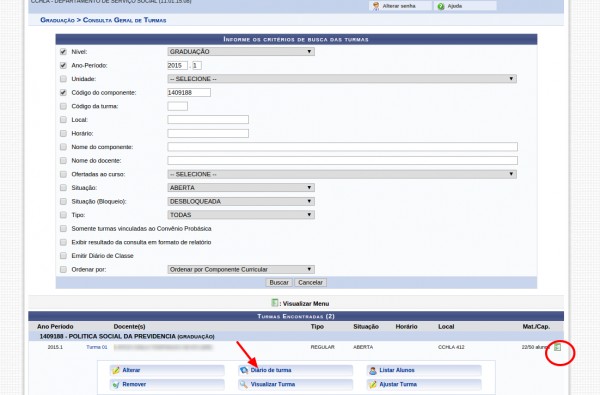This screenshot has width=600, height=395.
Task: Uncheck the Nível checkbox
Action: tap(63, 52)
